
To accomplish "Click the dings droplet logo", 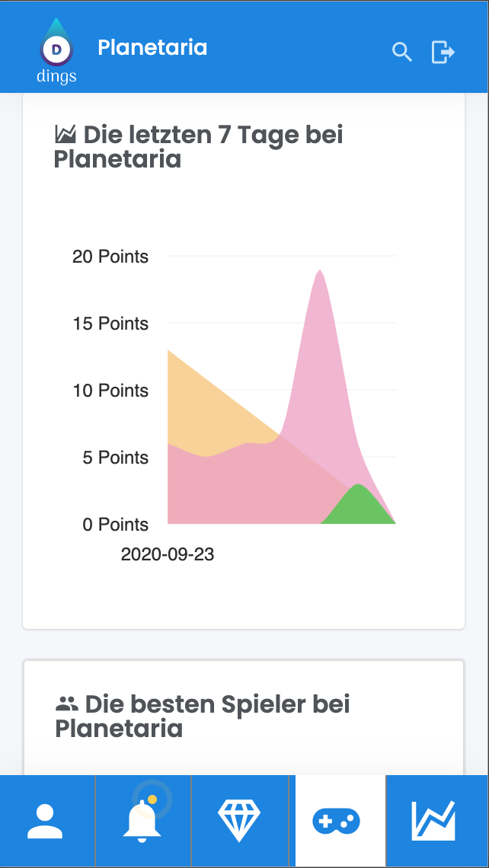I will pos(56,50).
